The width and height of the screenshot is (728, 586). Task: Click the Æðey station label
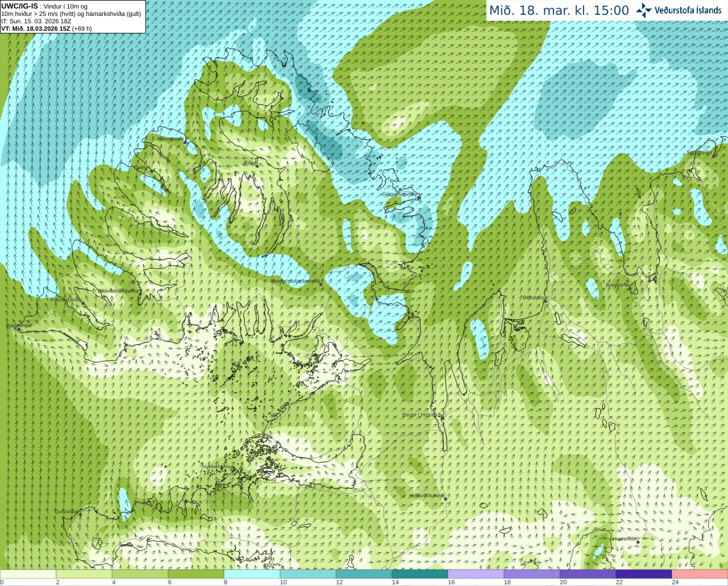click(250, 163)
